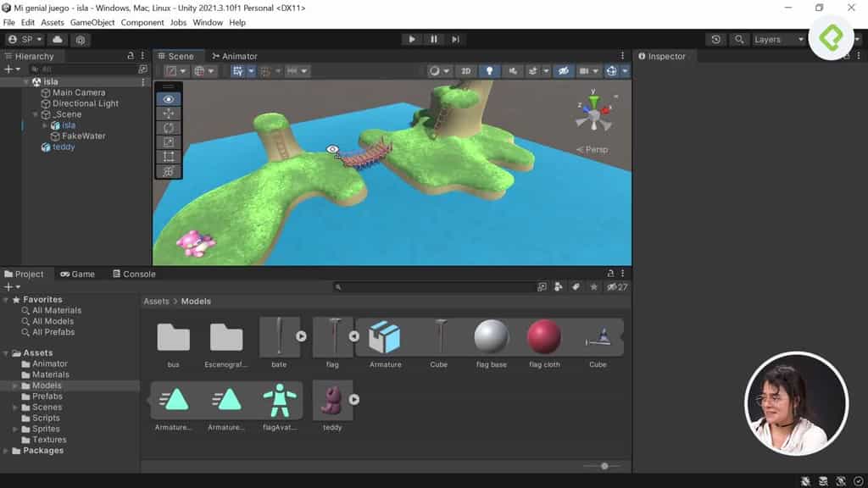Select the Scale tool

point(169,142)
